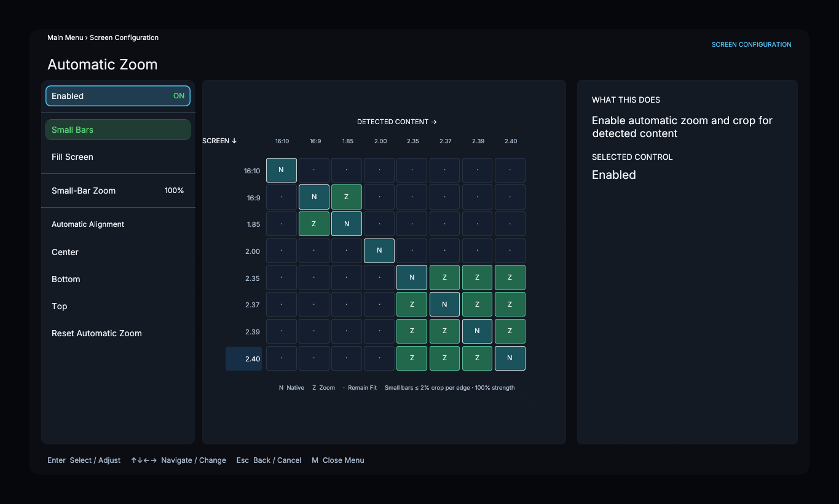Set alignment to Bottom
Image resolution: width=839 pixels, height=504 pixels.
click(118, 279)
